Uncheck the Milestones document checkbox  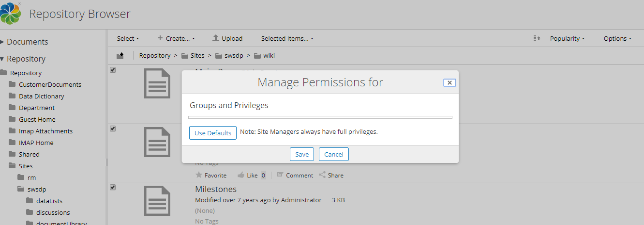113,187
